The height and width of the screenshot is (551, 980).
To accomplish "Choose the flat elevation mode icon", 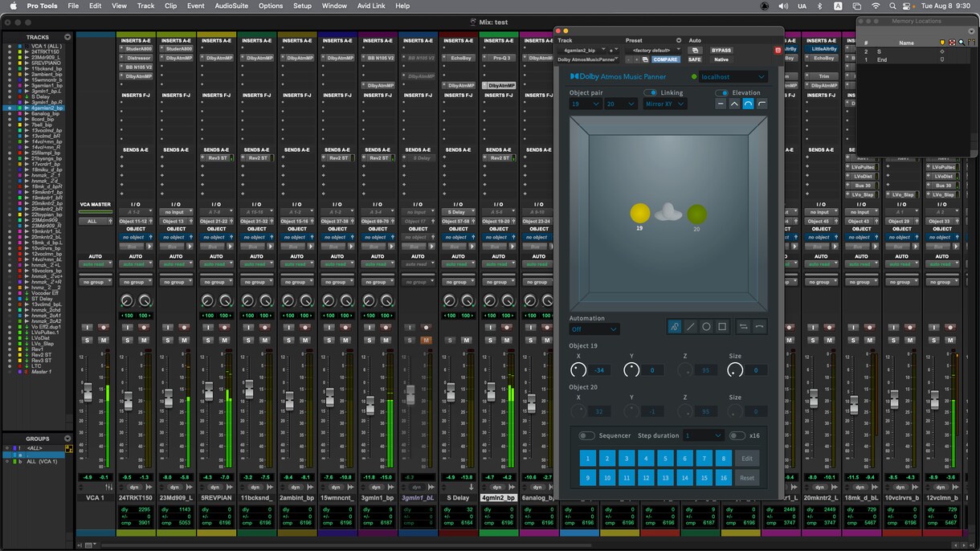I will coord(721,104).
